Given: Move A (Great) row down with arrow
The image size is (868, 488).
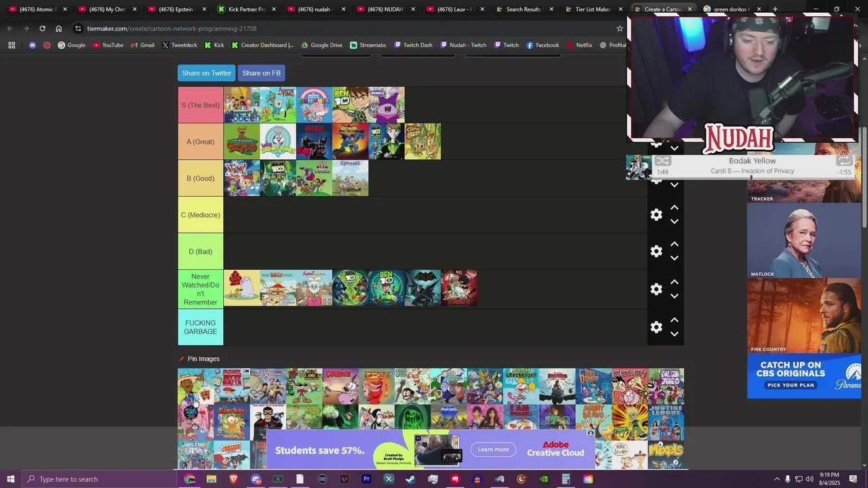Looking at the screenshot, I should pyautogui.click(x=674, y=148).
